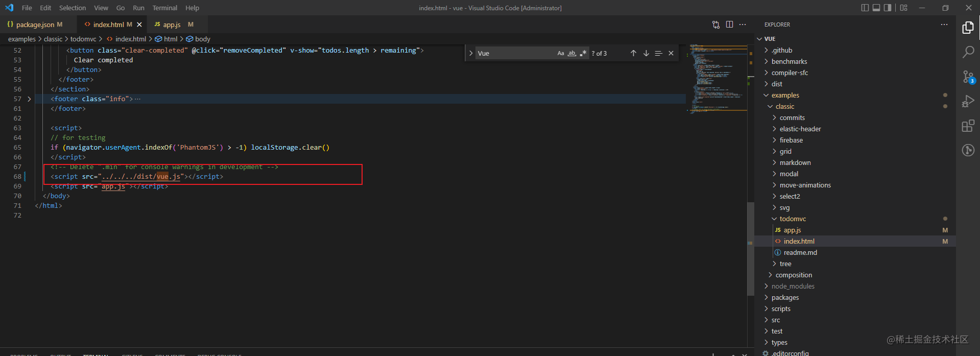
Task: Collapse the examples folder
Action: (x=855, y=95)
